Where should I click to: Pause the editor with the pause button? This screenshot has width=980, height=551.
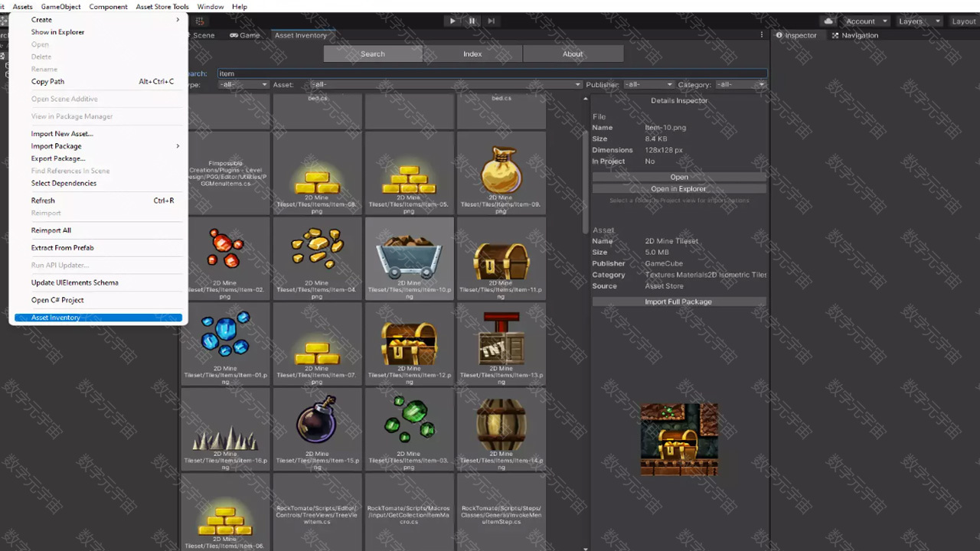(472, 21)
